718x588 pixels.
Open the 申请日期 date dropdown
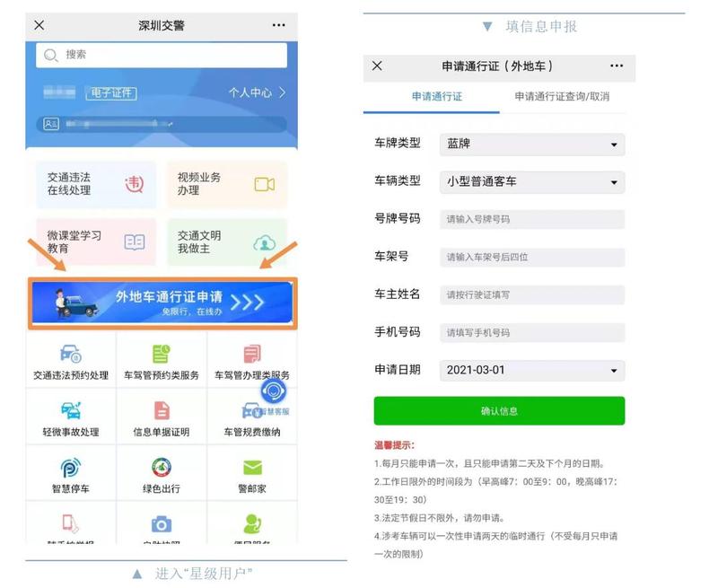pos(532,370)
